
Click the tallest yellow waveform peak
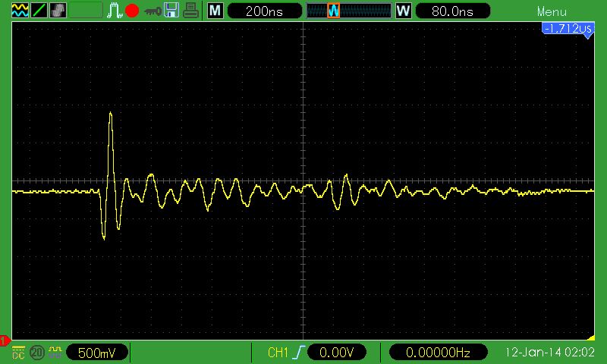pyautogui.click(x=111, y=114)
